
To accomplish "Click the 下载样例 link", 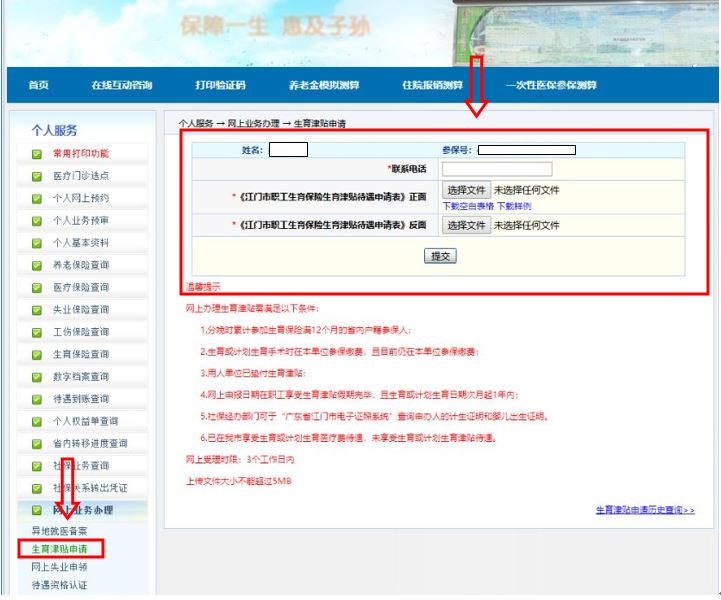I will 515,206.
